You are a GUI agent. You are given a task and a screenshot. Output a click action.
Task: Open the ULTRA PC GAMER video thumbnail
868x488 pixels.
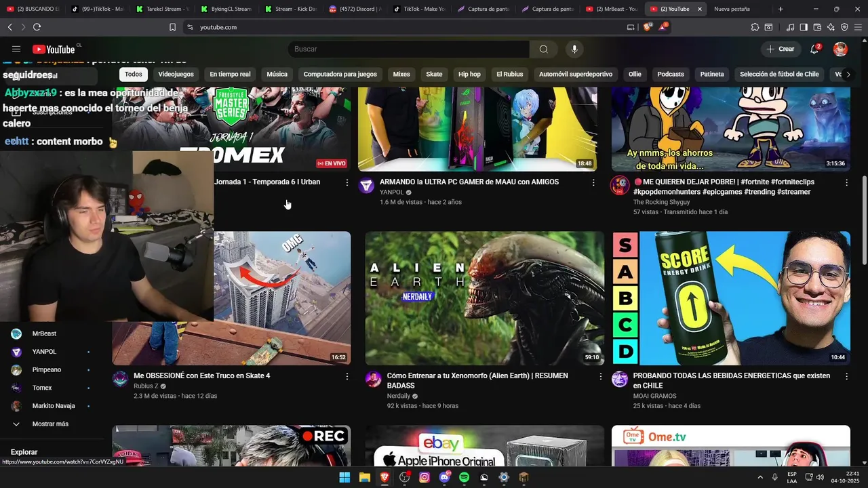[x=477, y=129]
